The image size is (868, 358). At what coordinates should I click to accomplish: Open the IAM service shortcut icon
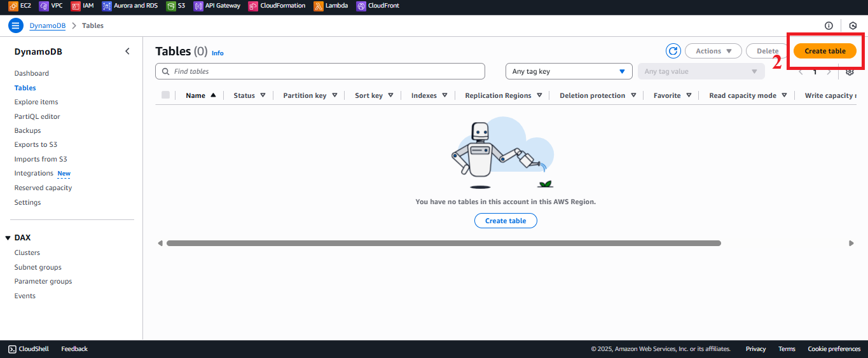(76, 6)
